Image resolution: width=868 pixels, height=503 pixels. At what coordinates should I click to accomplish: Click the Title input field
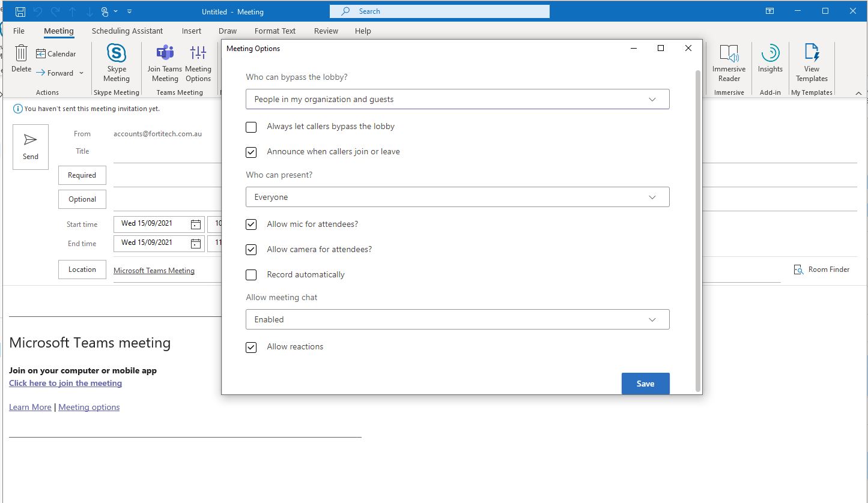pos(485,152)
